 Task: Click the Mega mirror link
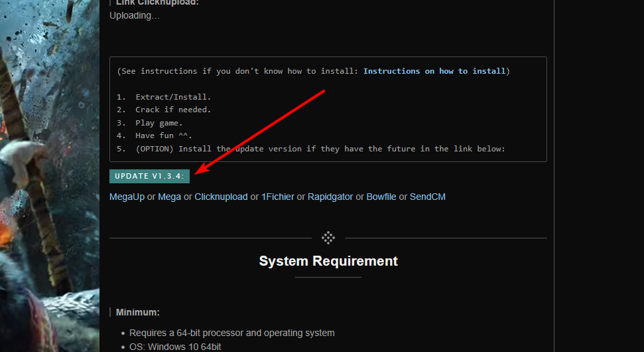[x=169, y=197]
